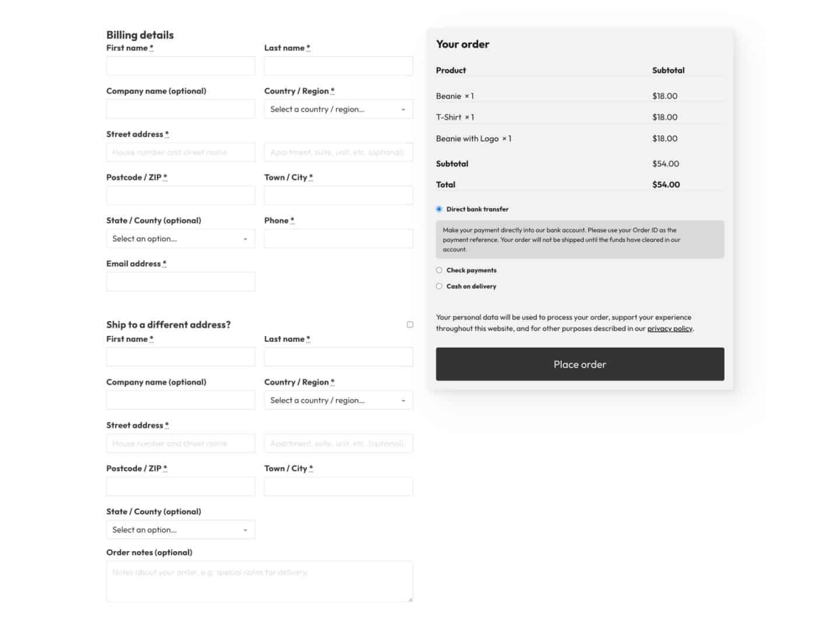The width and height of the screenshot is (840, 630).
Task: Select Cash on delivery option
Action: (439, 286)
